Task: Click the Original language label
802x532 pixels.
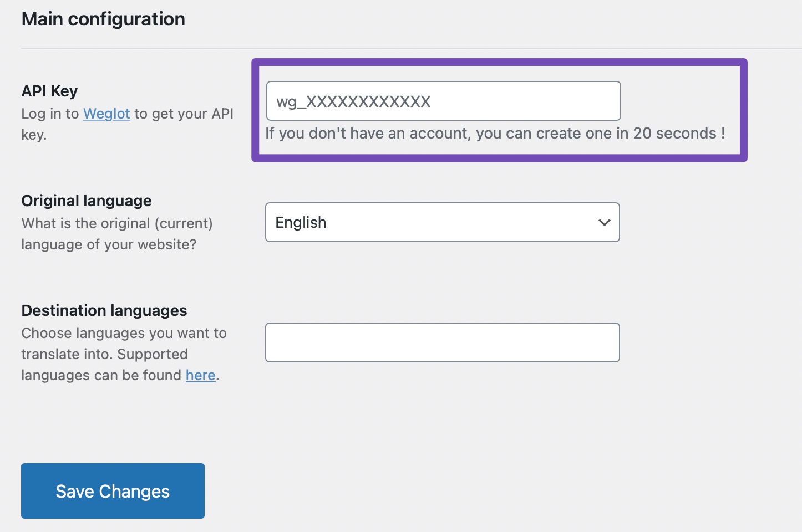Action: (x=86, y=200)
